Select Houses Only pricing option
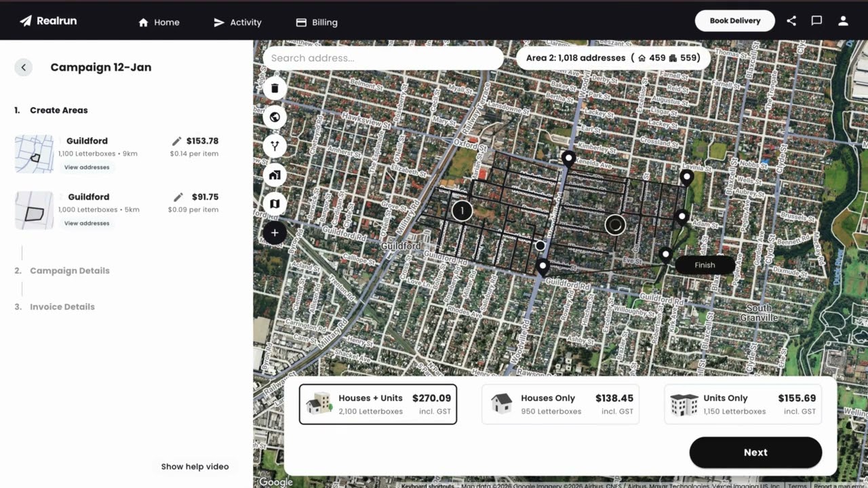 [560, 405]
